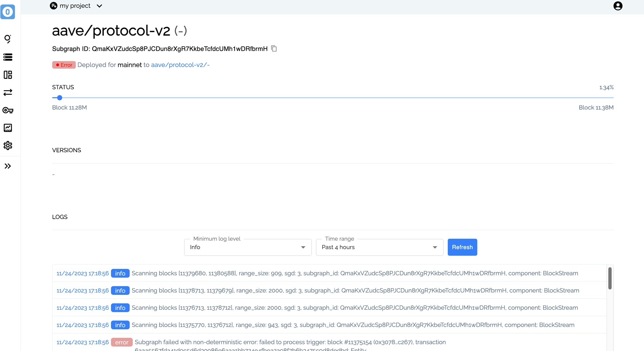Click the Refresh logs button

coord(462,247)
